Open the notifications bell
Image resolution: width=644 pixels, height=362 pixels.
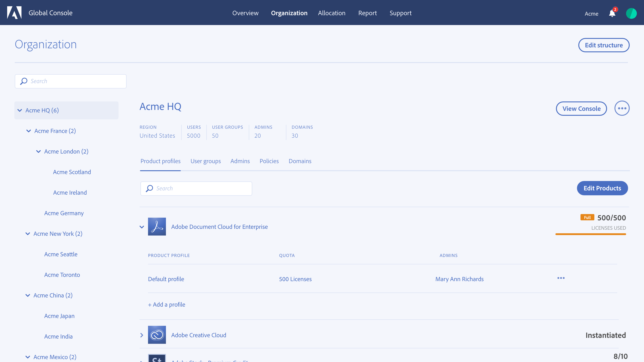[x=612, y=13]
